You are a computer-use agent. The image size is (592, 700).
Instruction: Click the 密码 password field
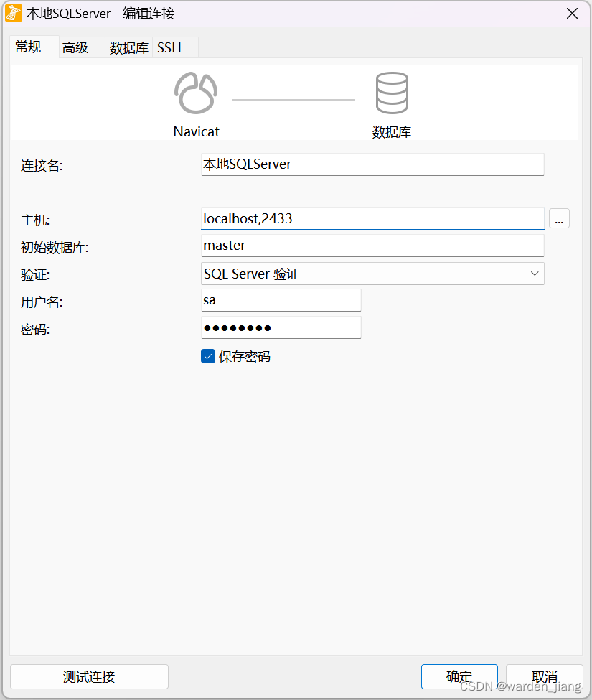click(281, 327)
